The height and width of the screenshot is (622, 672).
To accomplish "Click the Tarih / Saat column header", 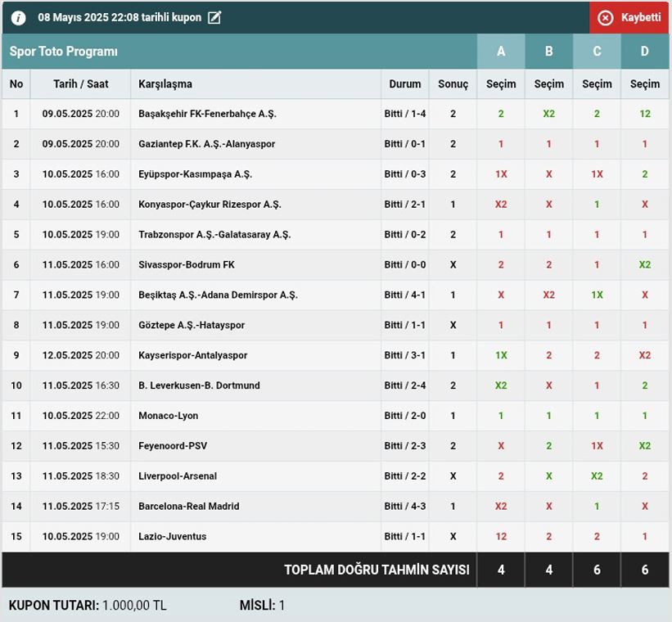I will pos(80,84).
